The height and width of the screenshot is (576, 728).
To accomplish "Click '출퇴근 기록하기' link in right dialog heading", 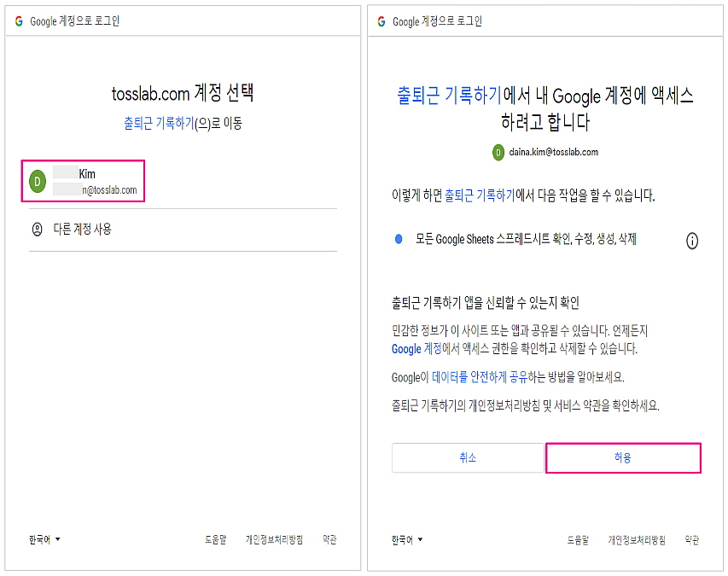I will (x=449, y=95).
